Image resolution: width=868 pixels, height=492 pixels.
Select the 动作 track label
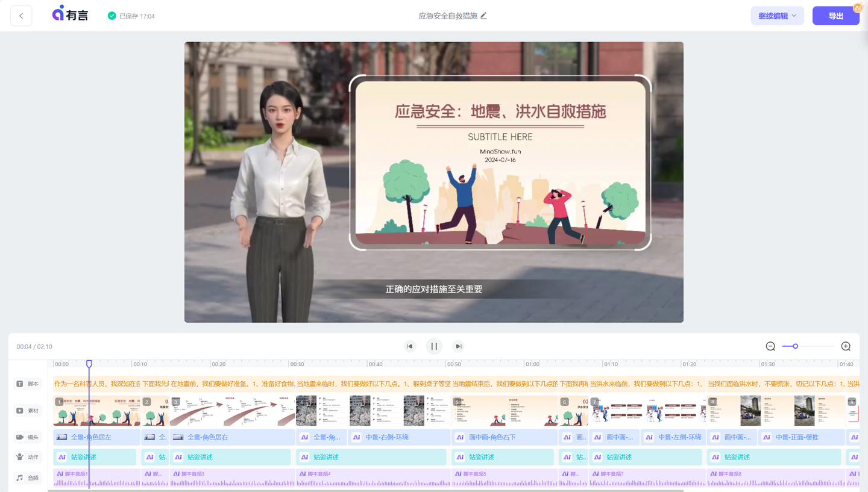click(x=28, y=457)
